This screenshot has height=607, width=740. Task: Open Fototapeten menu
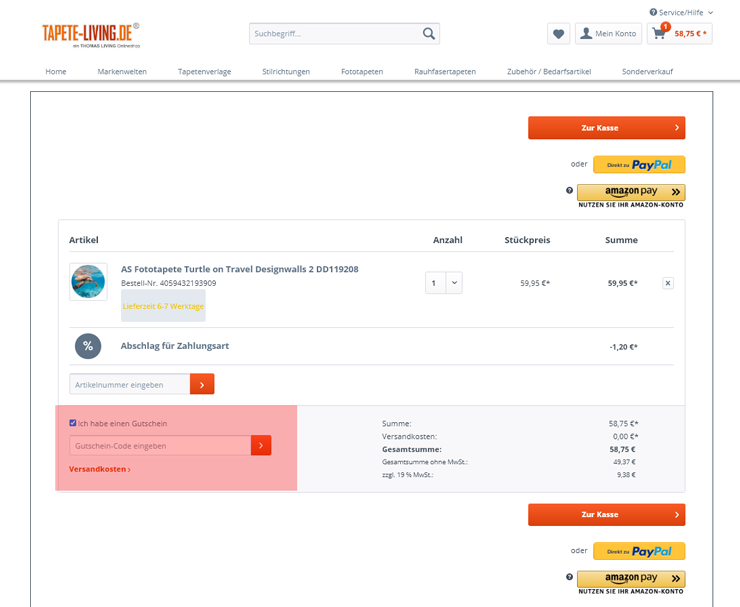pos(362,72)
